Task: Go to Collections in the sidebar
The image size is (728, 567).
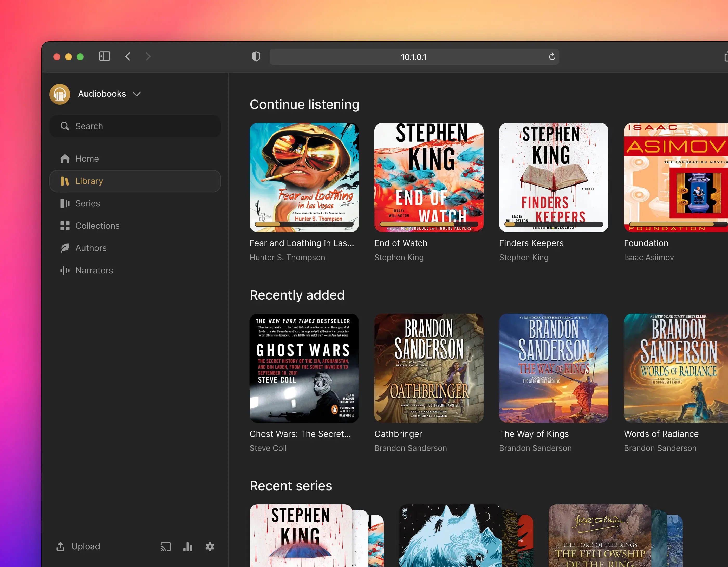Action: [x=135, y=226]
